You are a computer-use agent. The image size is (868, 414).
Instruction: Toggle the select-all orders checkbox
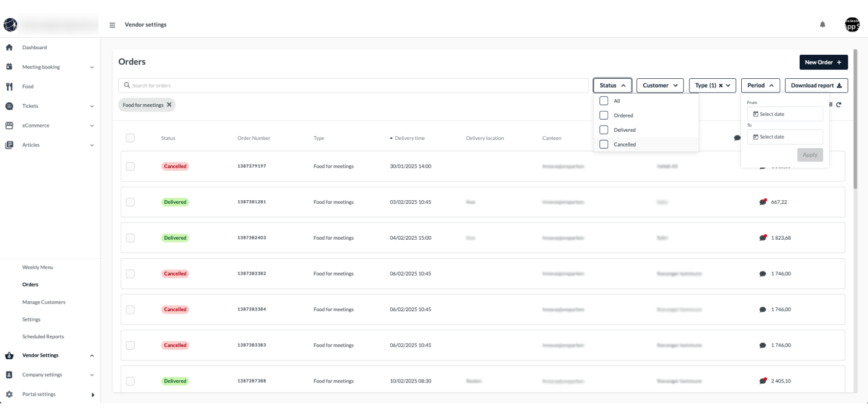(130, 138)
